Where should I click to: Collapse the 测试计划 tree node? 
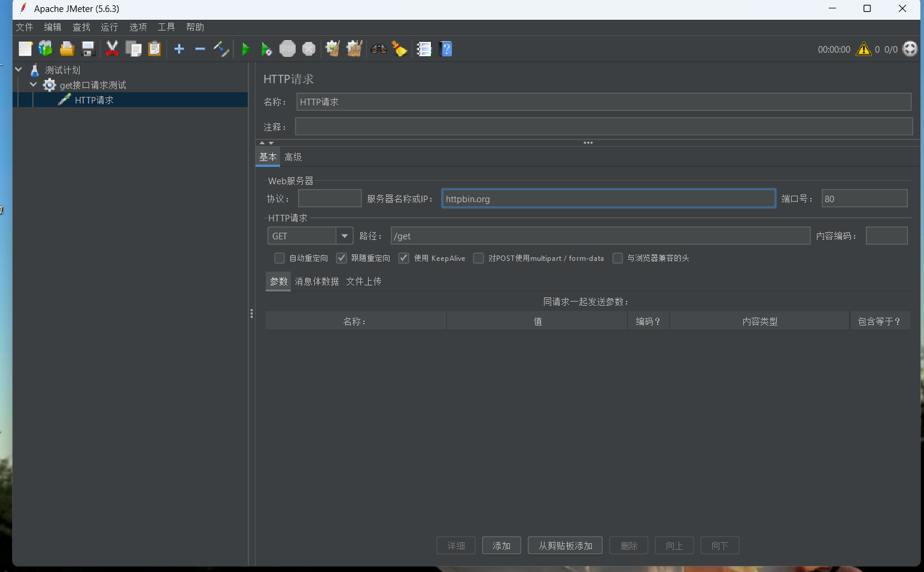tap(19, 69)
